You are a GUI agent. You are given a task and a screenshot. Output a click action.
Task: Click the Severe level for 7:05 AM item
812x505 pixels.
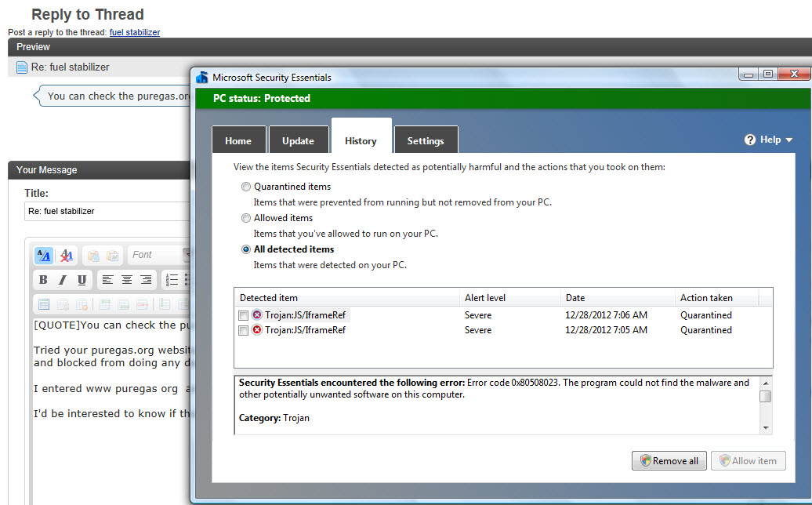coord(478,330)
